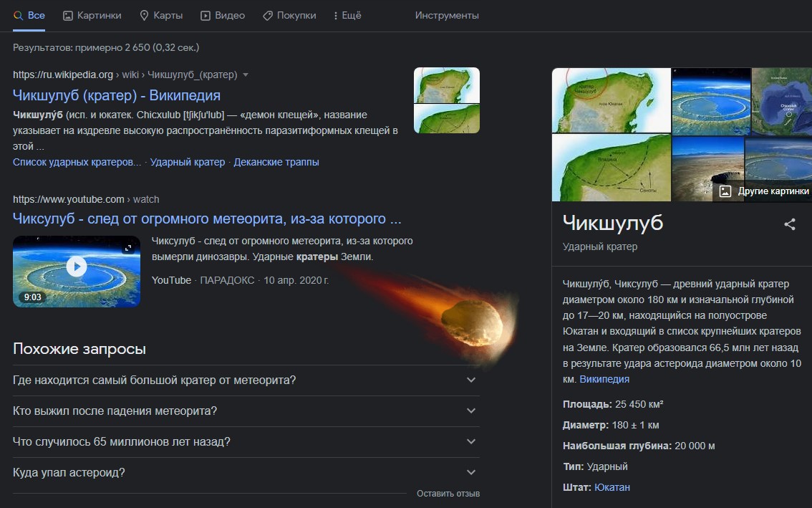Viewport: 812px width, 508px height.
Task: Play the YouTube video about Чиксулуб
Action: tap(77, 267)
